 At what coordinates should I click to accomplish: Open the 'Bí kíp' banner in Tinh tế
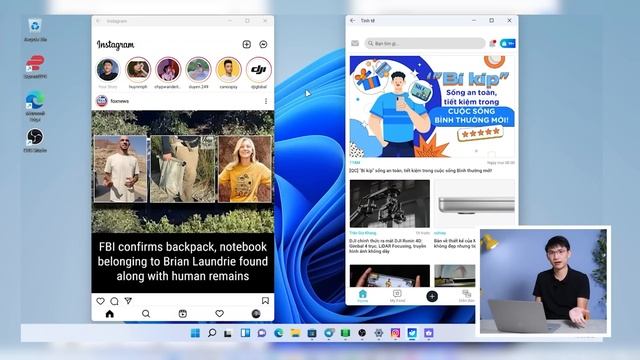(432, 107)
